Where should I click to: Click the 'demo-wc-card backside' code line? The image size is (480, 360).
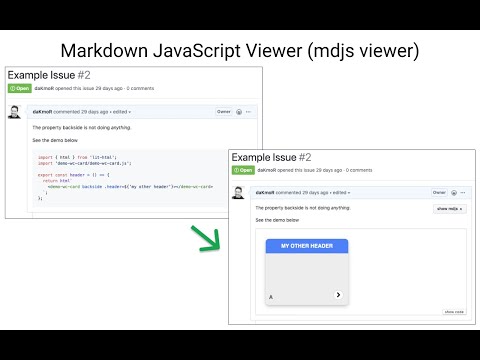[130, 187]
